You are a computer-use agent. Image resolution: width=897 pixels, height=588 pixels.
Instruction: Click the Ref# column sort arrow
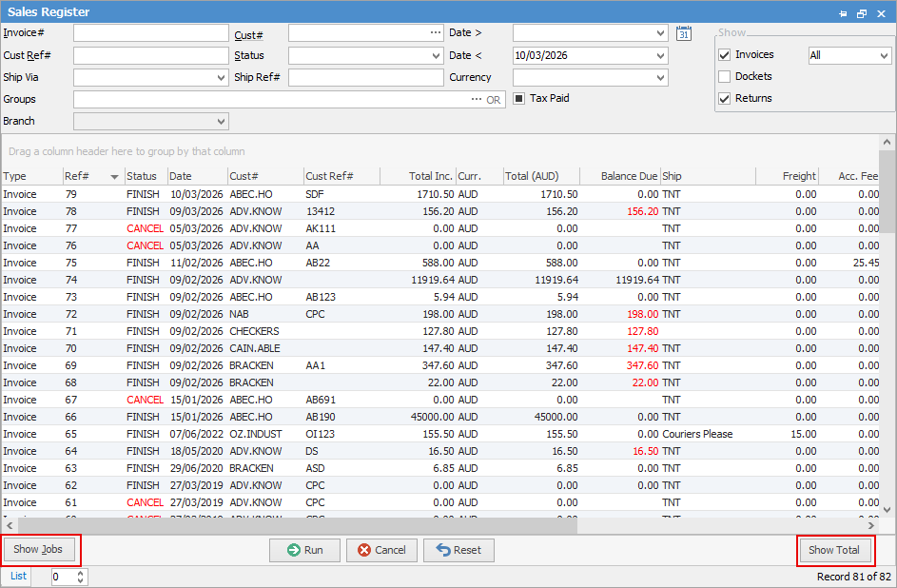[114, 176]
